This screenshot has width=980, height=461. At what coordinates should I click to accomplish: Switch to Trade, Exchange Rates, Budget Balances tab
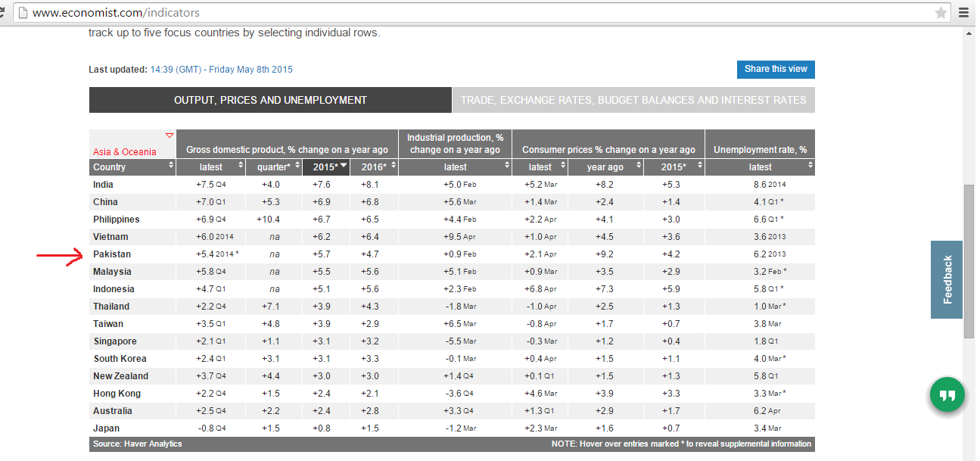(633, 100)
